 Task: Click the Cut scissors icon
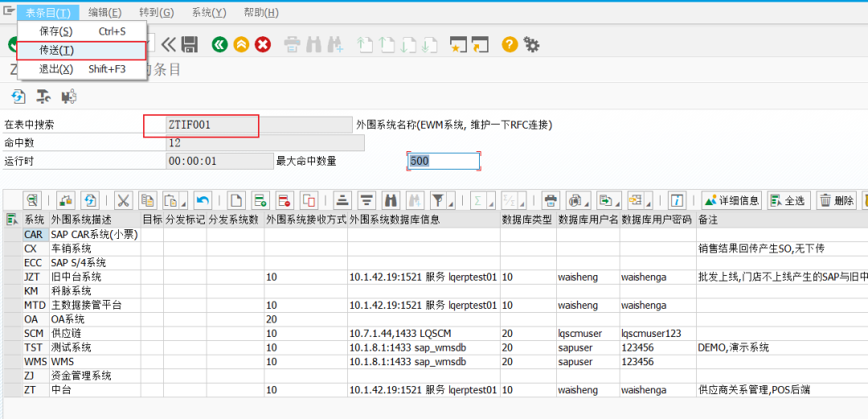click(125, 200)
